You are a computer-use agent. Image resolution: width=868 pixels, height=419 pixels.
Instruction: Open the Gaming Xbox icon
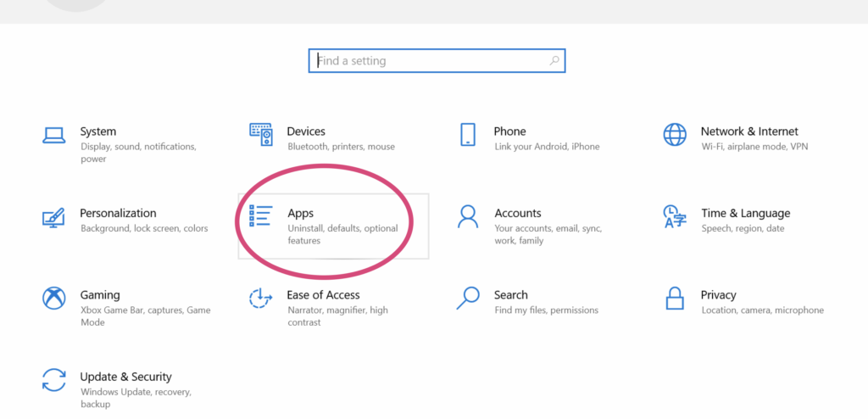pyautogui.click(x=53, y=299)
